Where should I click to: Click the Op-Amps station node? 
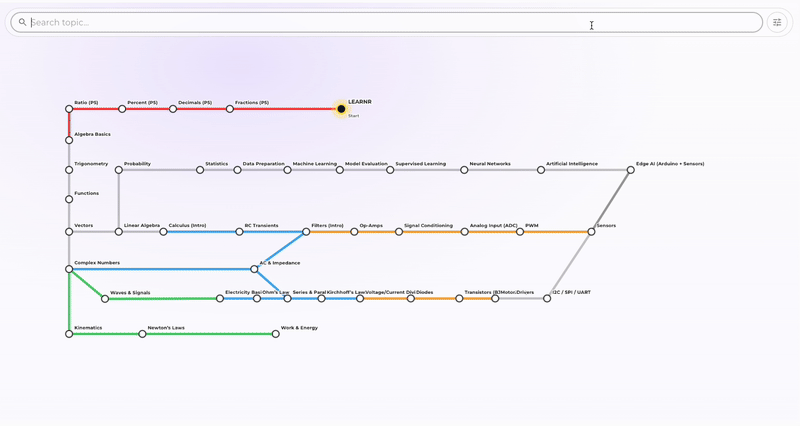pyautogui.click(x=354, y=232)
